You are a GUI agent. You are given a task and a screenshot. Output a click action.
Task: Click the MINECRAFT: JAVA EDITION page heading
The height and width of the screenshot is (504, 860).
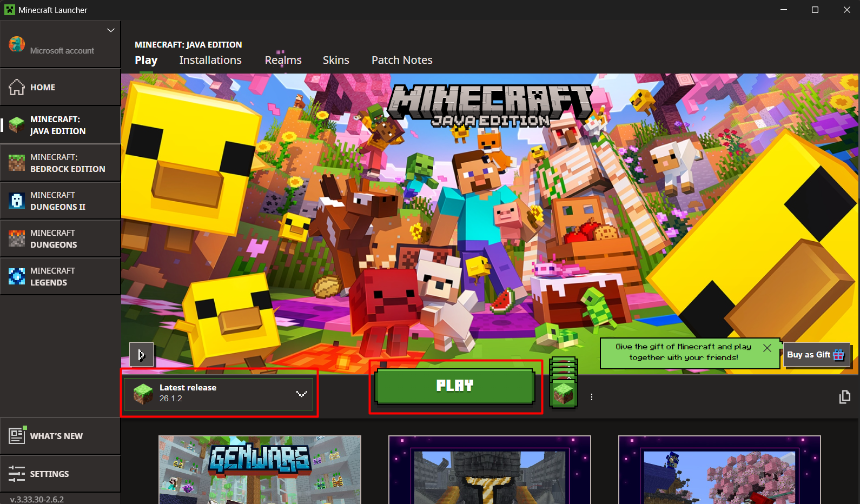(188, 44)
